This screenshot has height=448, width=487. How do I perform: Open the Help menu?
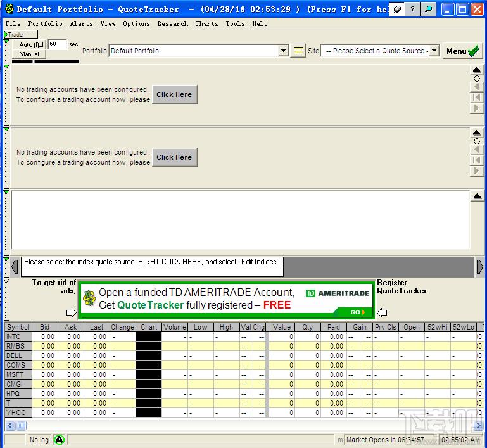coord(260,23)
